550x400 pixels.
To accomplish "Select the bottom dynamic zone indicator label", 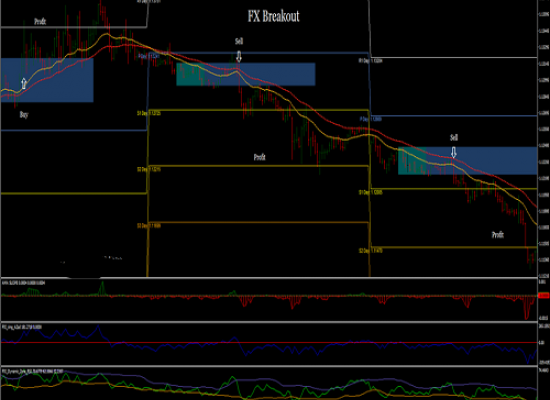I will (x=33, y=371).
